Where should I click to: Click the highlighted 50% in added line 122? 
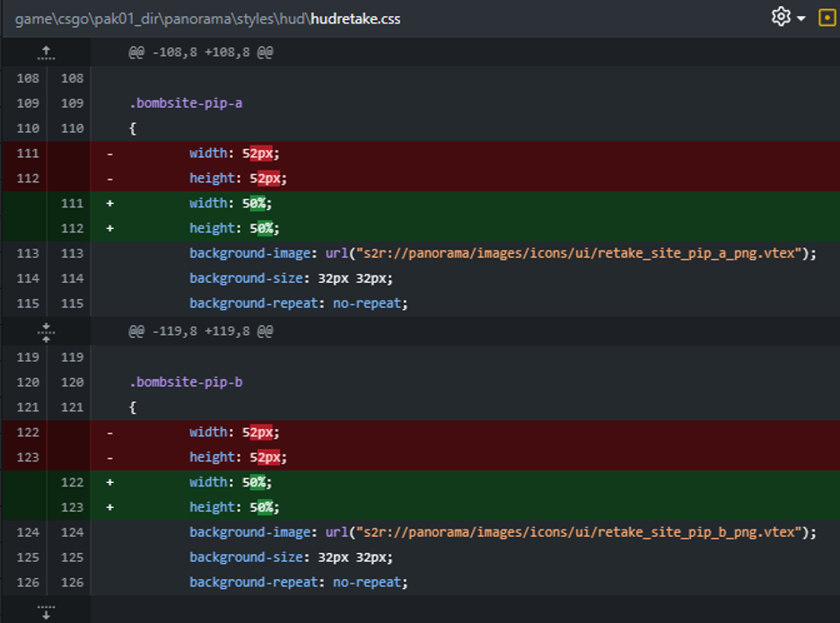(x=260, y=482)
